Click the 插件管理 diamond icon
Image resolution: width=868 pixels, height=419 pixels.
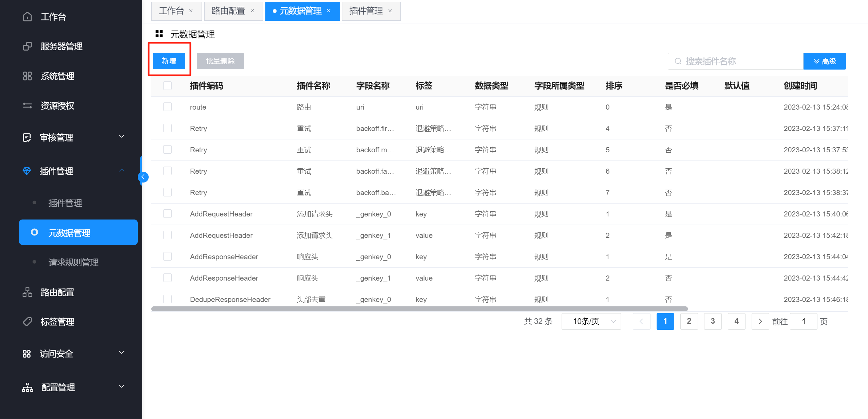(x=27, y=171)
